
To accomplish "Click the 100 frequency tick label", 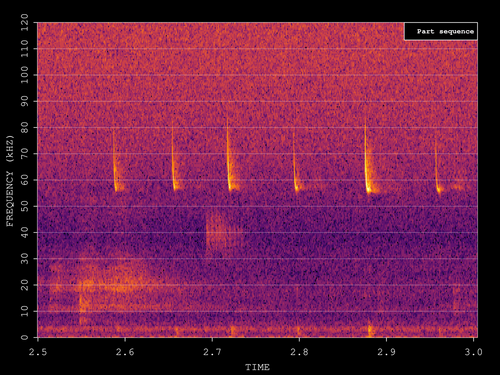I will [x=25, y=75].
